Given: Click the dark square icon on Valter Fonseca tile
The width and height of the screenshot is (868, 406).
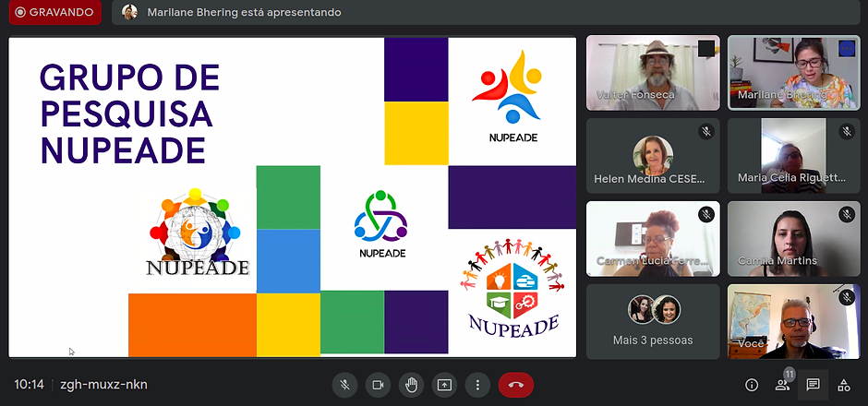Looking at the screenshot, I should pyautogui.click(x=705, y=49).
